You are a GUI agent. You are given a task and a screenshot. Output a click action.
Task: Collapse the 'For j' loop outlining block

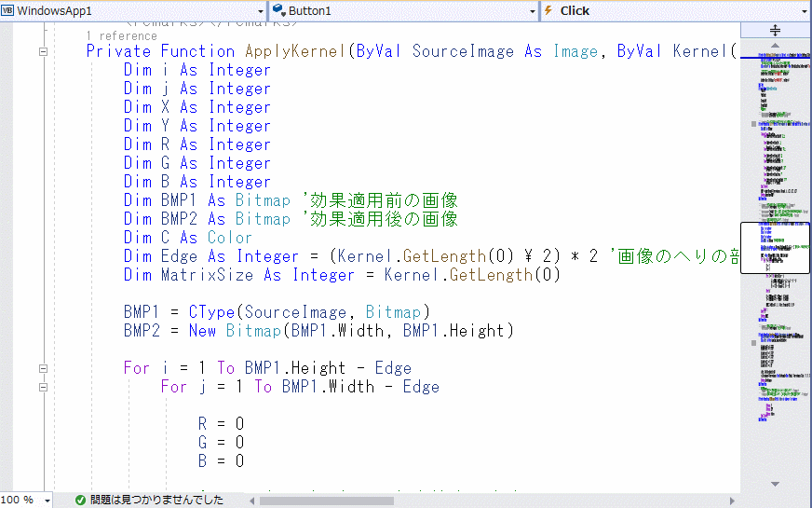43,387
